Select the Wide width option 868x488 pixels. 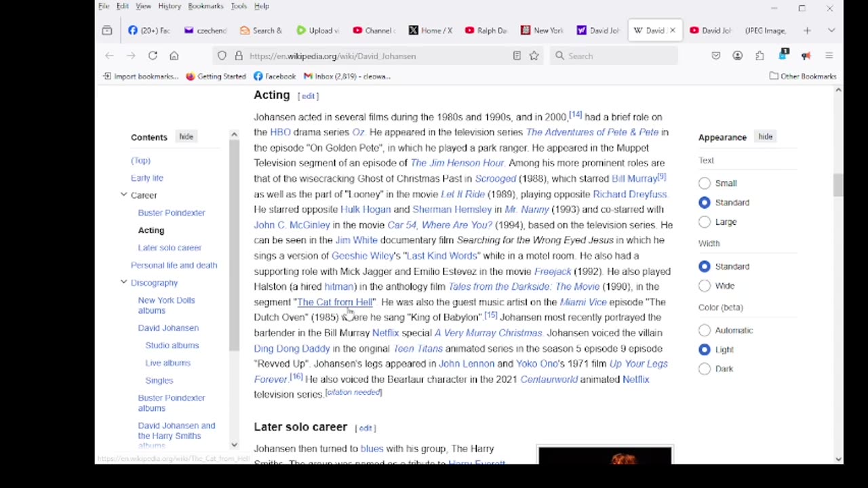click(x=705, y=285)
